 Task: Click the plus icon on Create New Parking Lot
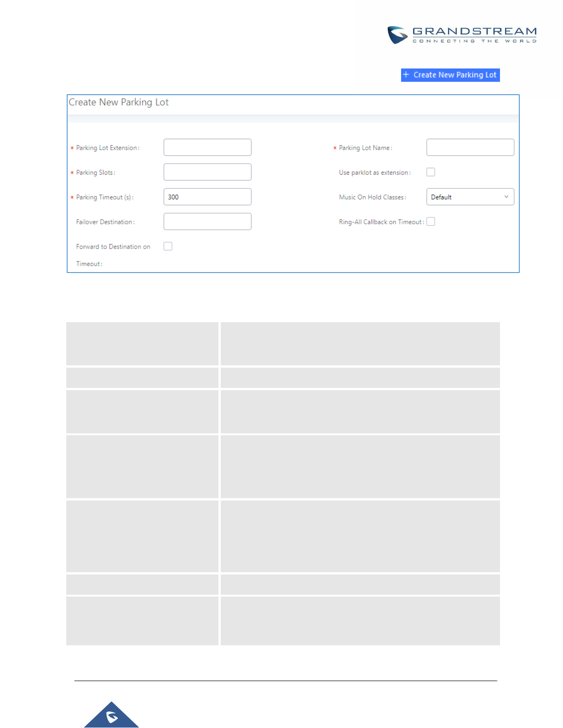coord(406,74)
